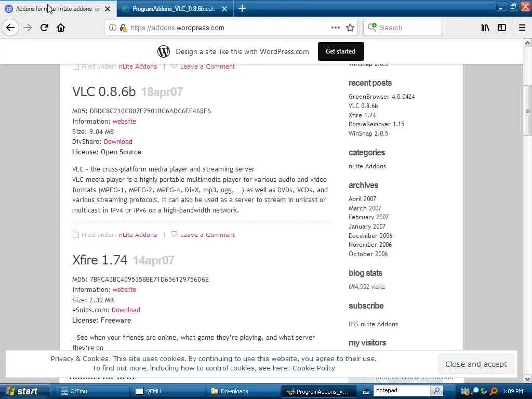Click the WordPress logo in banner
This screenshot has height=399, width=532.
164,51
